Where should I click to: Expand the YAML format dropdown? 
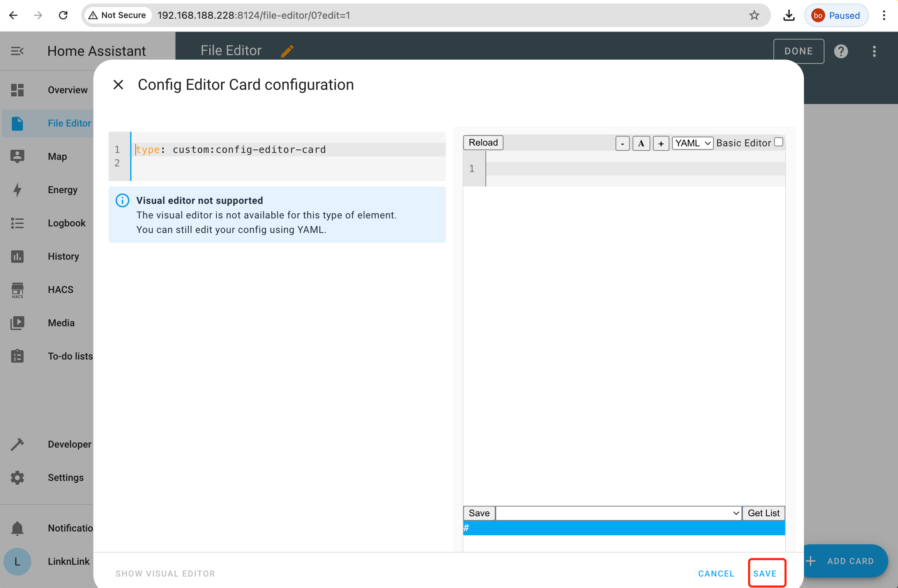click(692, 143)
